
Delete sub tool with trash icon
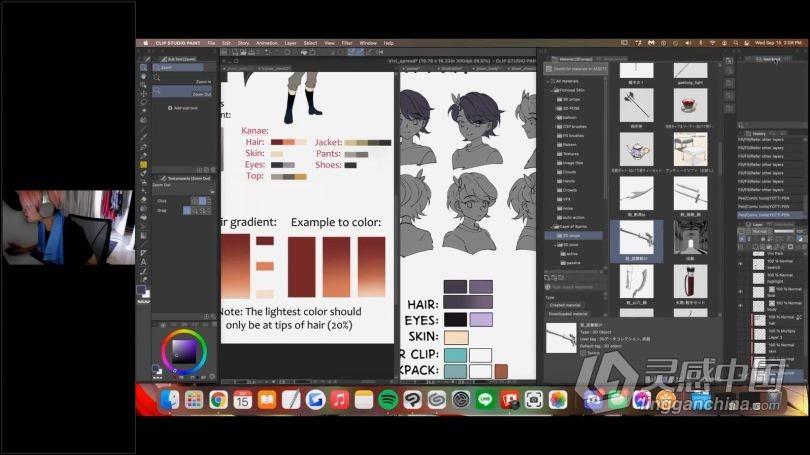213,170
